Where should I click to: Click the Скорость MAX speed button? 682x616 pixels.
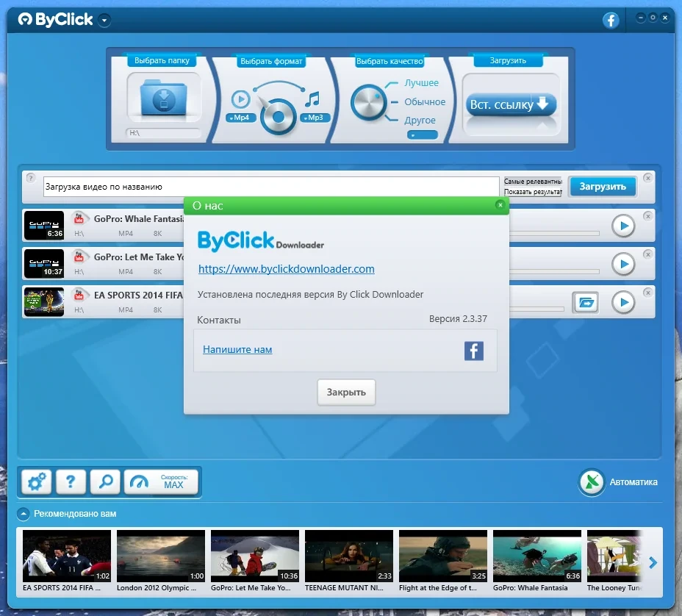[161, 481]
